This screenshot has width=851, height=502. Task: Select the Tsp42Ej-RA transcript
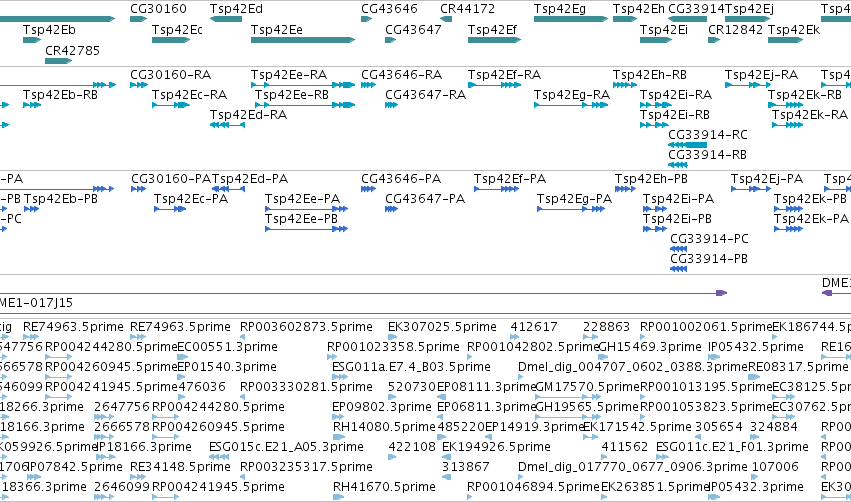[748, 85]
